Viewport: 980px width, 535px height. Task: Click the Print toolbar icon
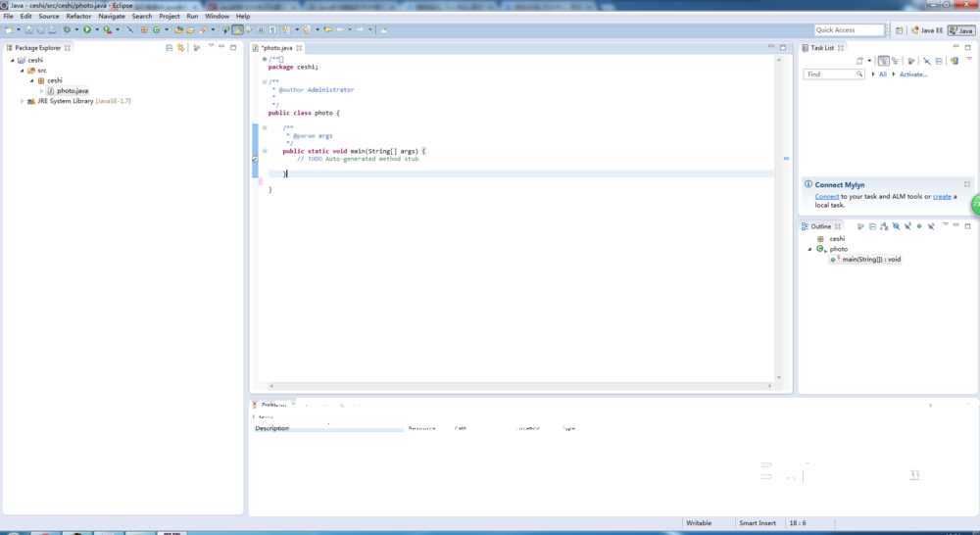(53, 29)
